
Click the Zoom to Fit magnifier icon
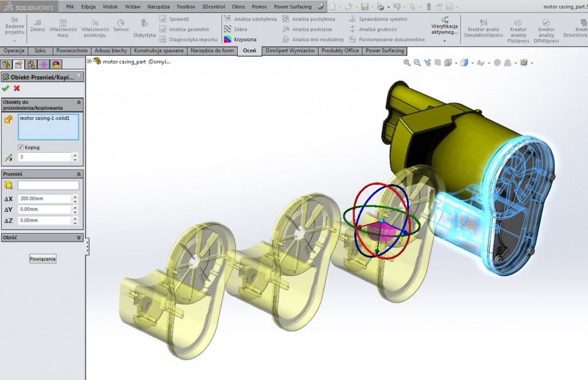pyautogui.click(x=407, y=63)
